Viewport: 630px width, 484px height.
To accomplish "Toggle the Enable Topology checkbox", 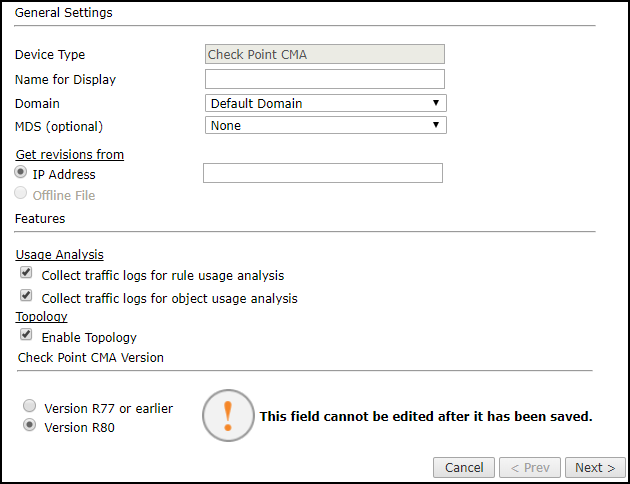I will point(26,335).
